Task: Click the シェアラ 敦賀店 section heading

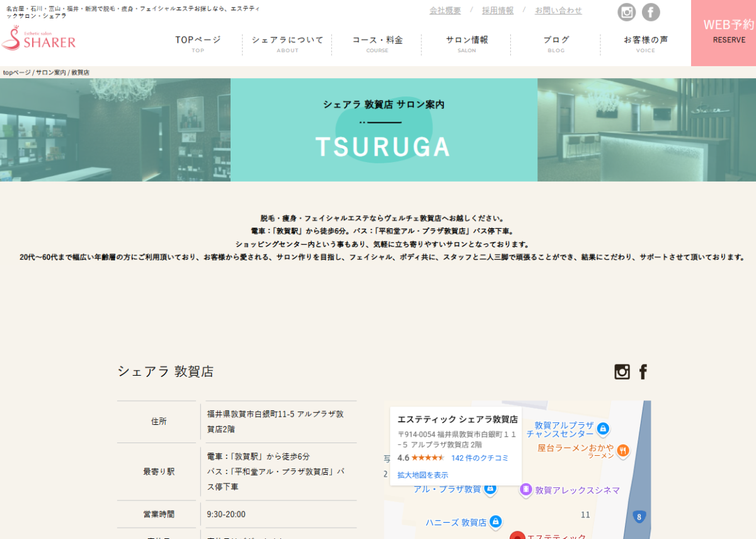Action: click(x=166, y=371)
